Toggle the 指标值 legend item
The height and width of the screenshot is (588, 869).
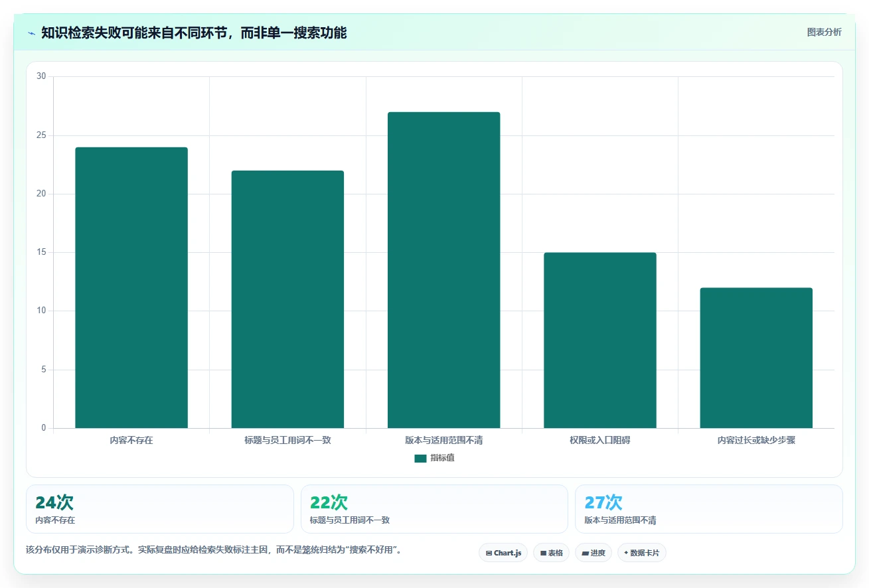(x=434, y=458)
